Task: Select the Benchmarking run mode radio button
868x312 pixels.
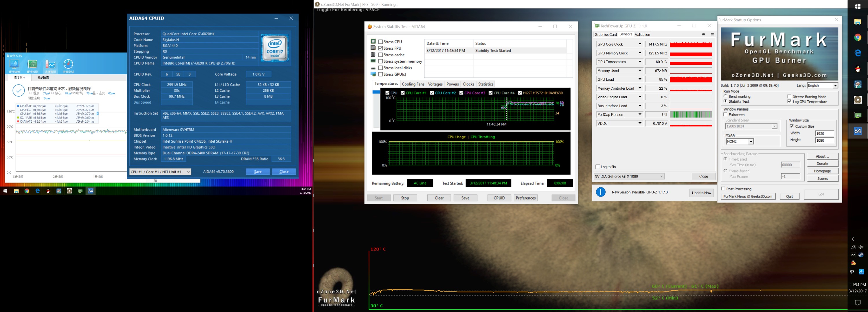Action: tap(725, 96)
